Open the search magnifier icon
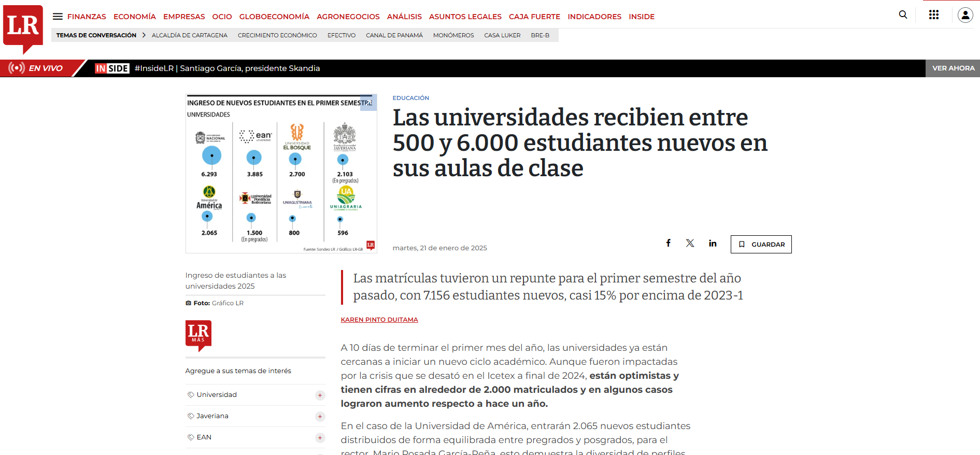The height and width of the screenshot is (455, 980). [x=903, y=15]
